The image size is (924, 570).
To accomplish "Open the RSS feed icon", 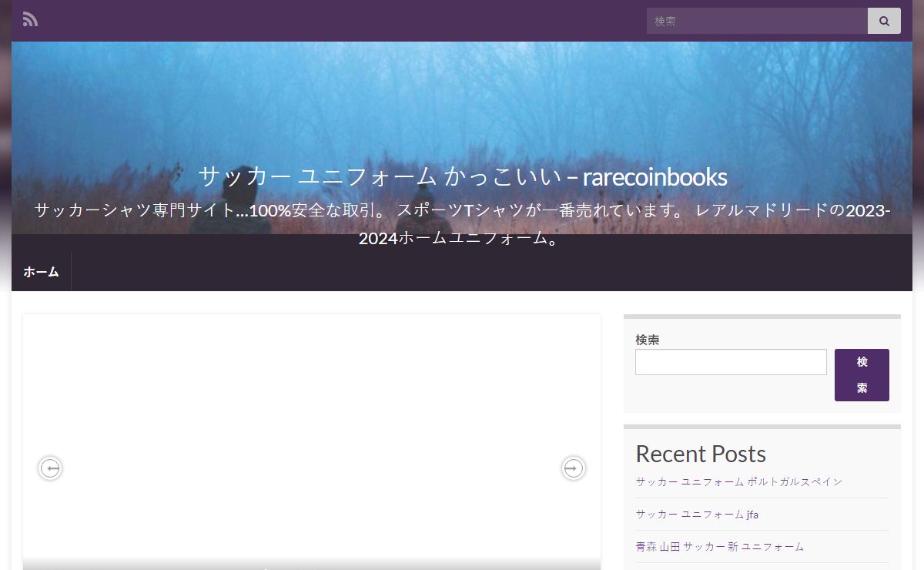I will [x=30, y=19].
